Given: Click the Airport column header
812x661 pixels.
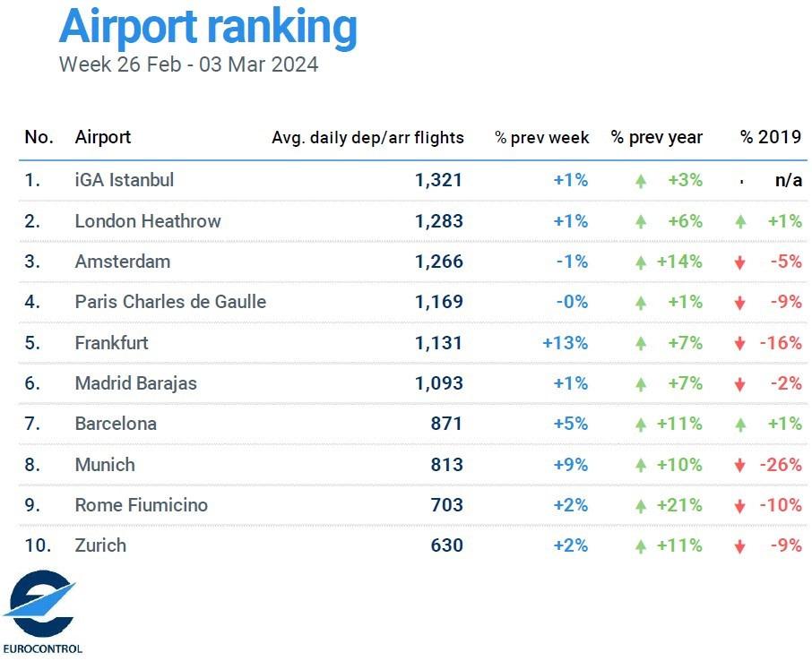Looking at the screenshot, I should [x=102, y=138].
